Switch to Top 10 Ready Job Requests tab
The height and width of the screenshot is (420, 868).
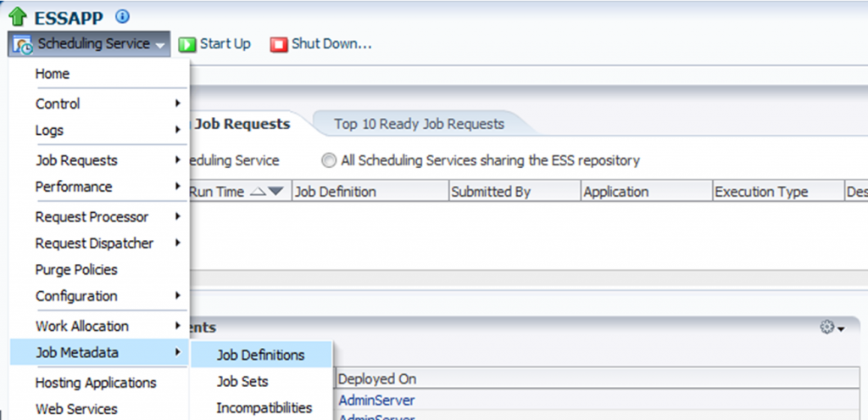pyautogui.click(x=419, y=124)
